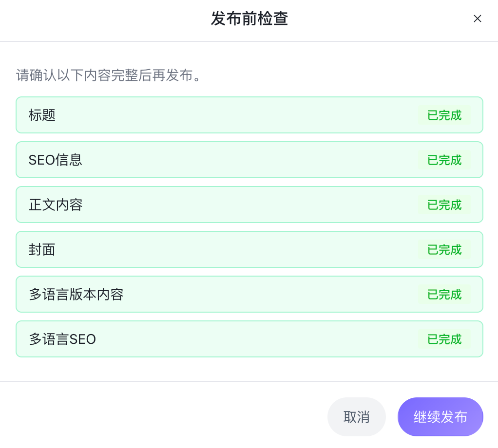The image size is (498, 448).
Task: Select the 封面 checklist item label
Action: (42, 250)
